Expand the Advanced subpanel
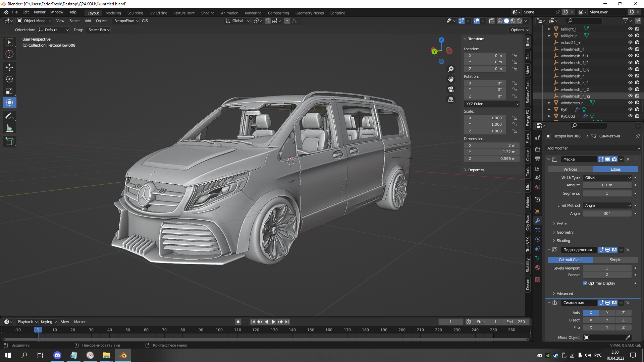644x362 pixels. 565,294
